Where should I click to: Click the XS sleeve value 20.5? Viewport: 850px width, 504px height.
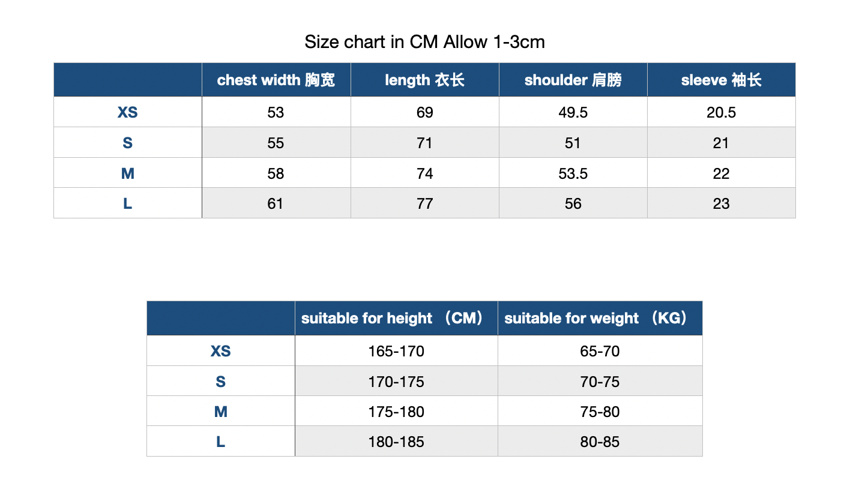coord(721,113)
